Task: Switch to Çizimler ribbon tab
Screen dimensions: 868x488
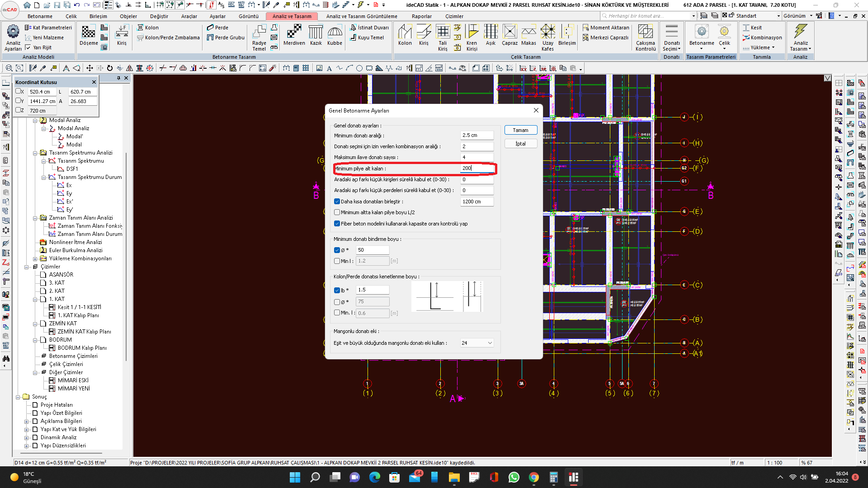Action: (454, 16)
